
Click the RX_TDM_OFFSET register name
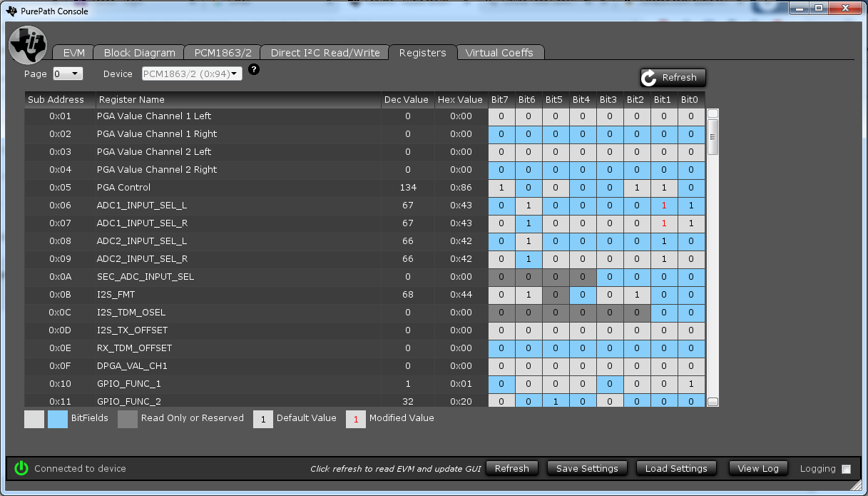pyautogui.click(x=134, y=348)
